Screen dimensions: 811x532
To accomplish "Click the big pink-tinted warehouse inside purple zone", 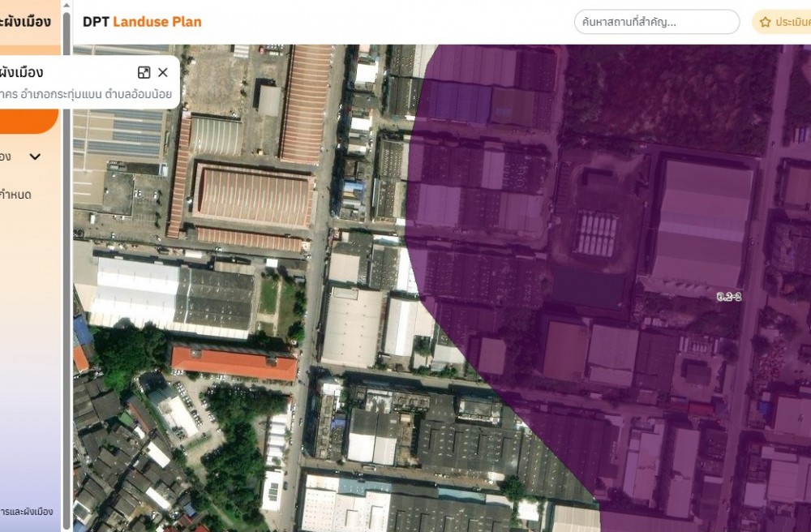I will coord(702,221).
